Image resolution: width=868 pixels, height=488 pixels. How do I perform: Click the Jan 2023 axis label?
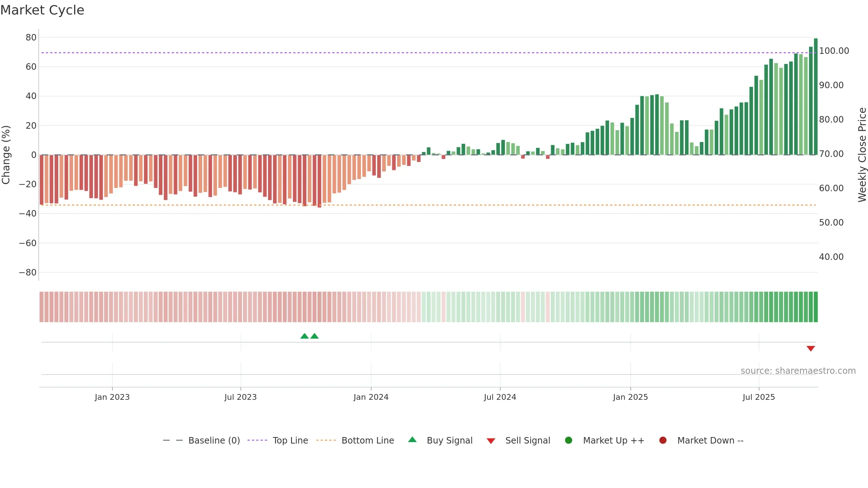click(112, 397)
